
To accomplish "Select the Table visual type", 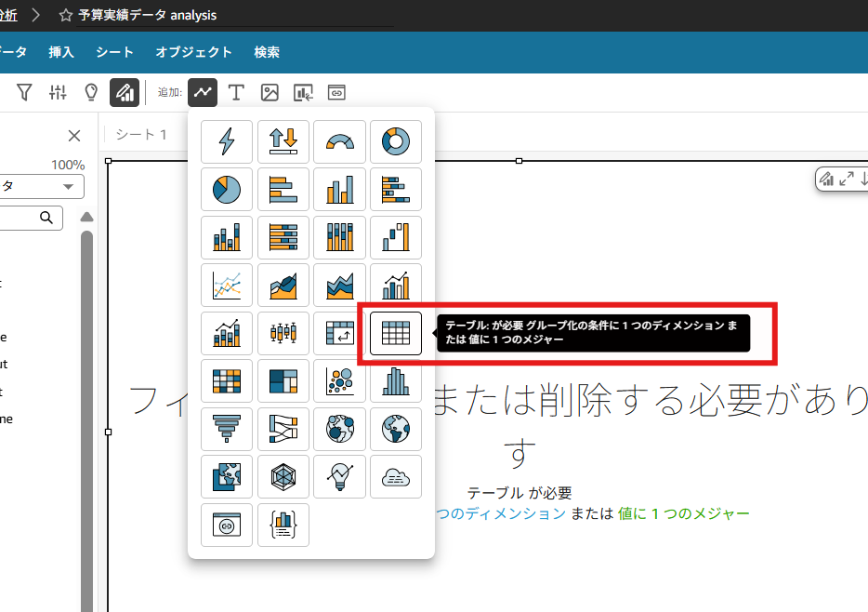I will coord(396,333).
